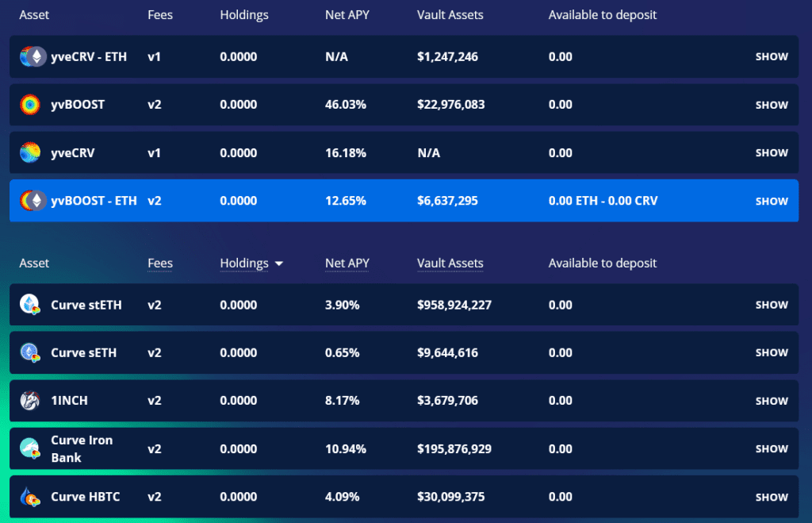Click the yvBOOST rainbow token icon
The width and height of the screenshot is (812, 523).
pos(30,105)
